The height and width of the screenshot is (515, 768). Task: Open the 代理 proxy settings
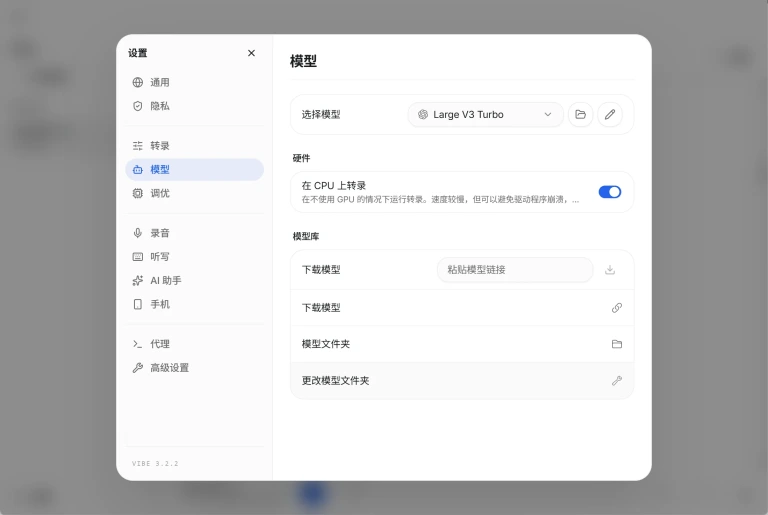[194, 344]
